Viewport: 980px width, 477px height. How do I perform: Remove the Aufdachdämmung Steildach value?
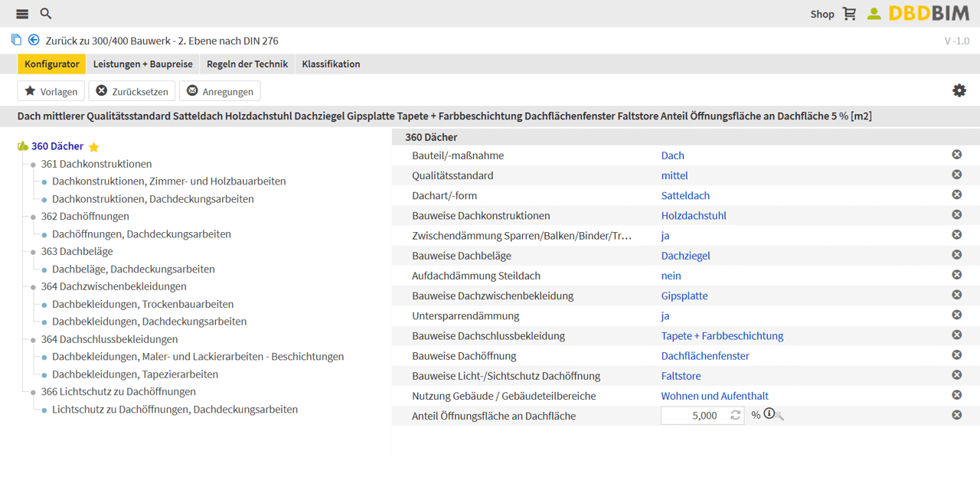pos(957,275)
